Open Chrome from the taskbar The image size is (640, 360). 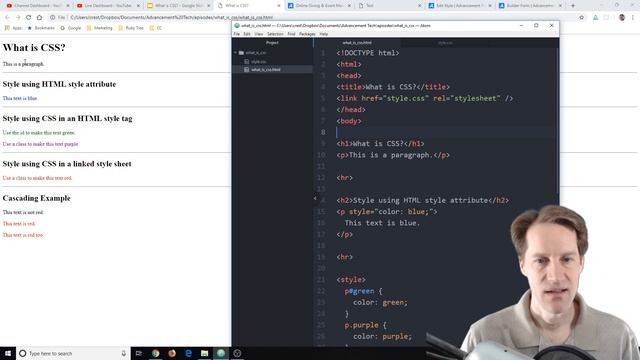pos(156,353)
